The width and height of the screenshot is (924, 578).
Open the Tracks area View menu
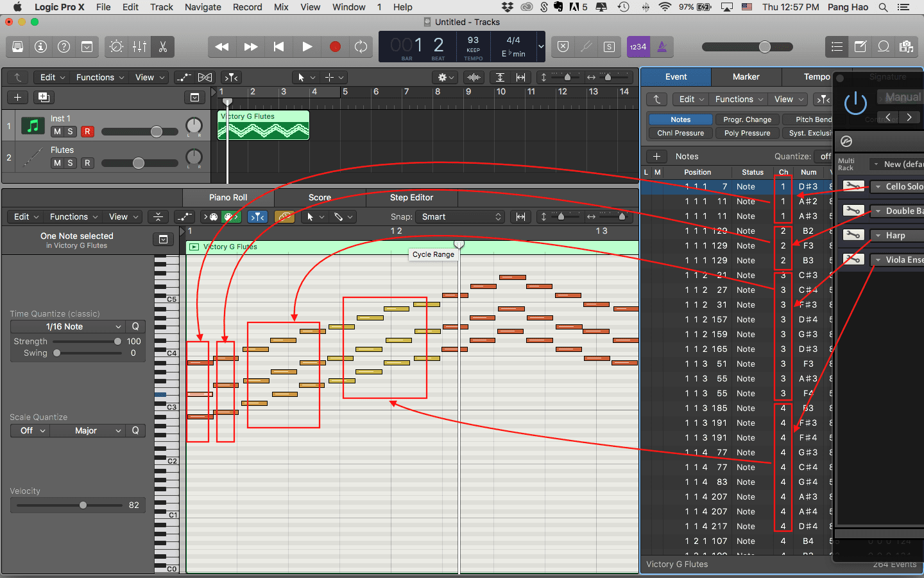150,78
